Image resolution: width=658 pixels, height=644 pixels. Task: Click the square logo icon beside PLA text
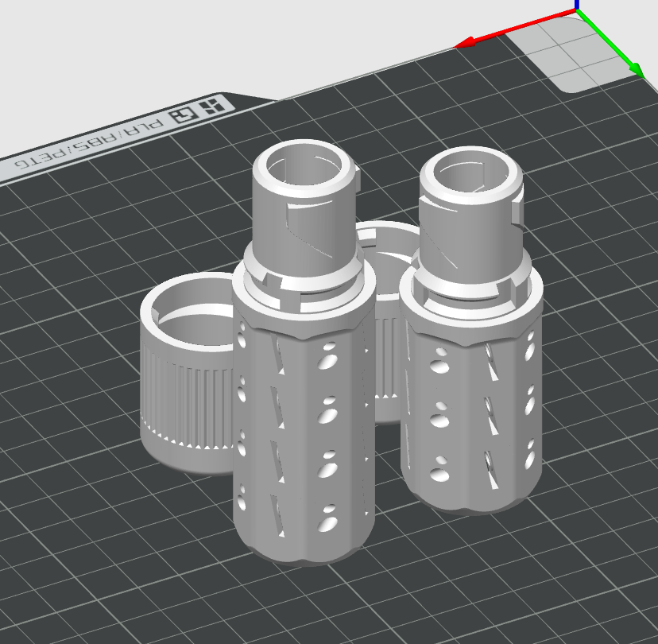click(184, 114)
